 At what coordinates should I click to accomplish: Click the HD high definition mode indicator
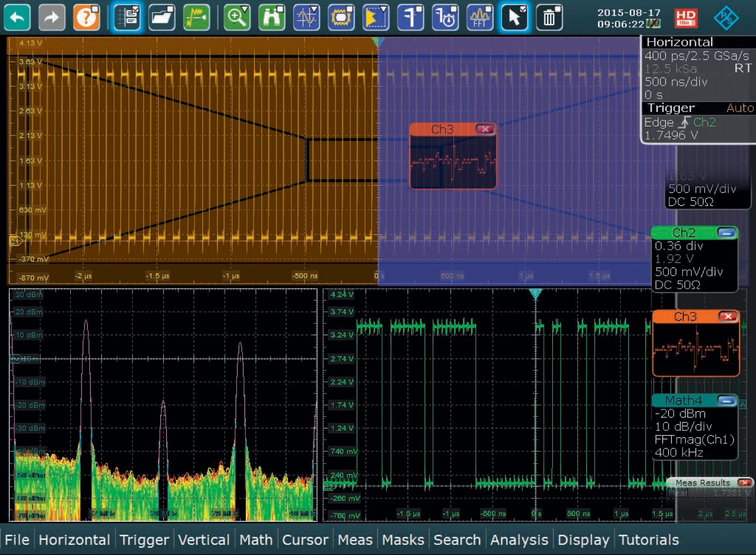click(x=686, y=17)
